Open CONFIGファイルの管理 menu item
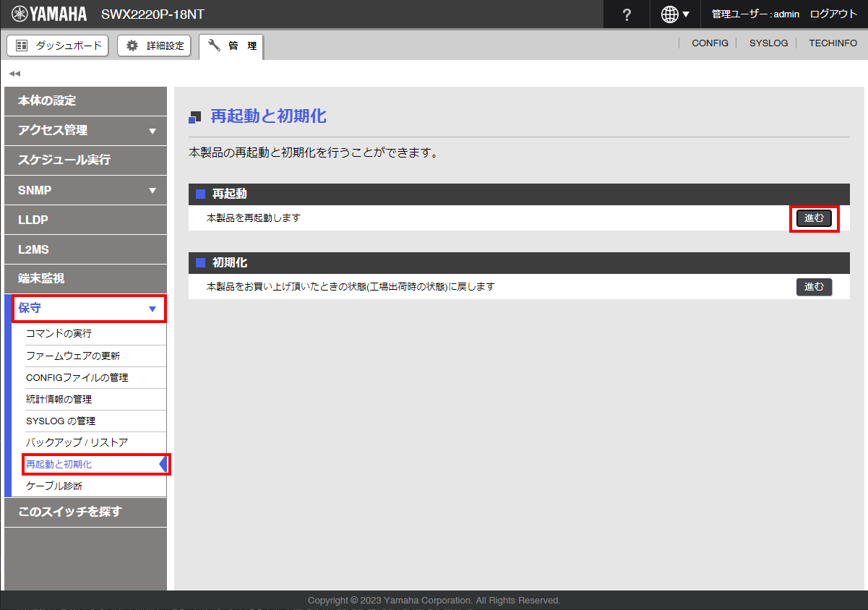 (x=77, y=377)
